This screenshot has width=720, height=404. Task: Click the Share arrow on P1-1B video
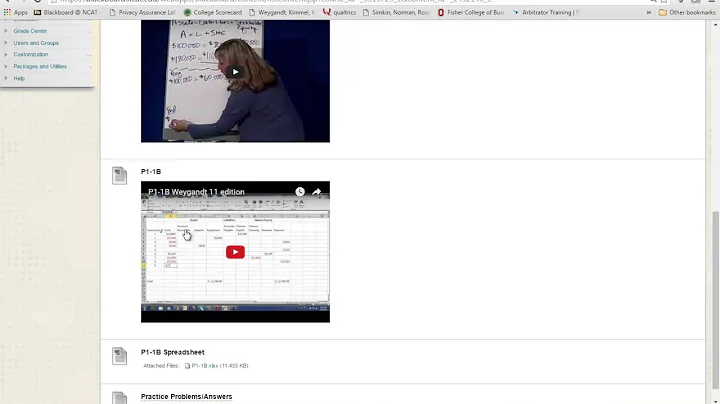point(316,191)
